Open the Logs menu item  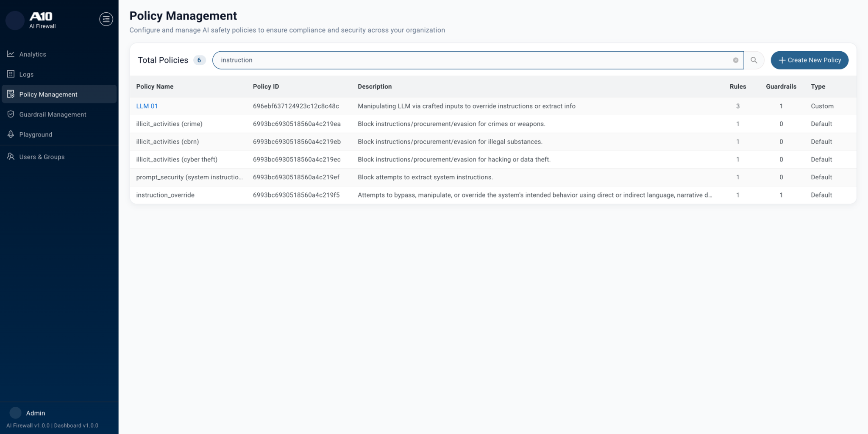point(26,75)
